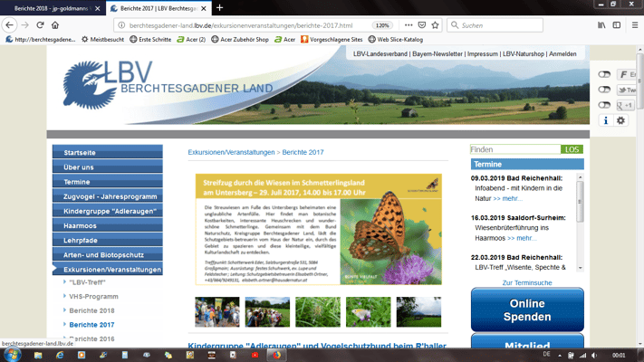Switch to the Berichte 2018 browser tab
The image size is (644, 362).
click(x=51, y=8)
